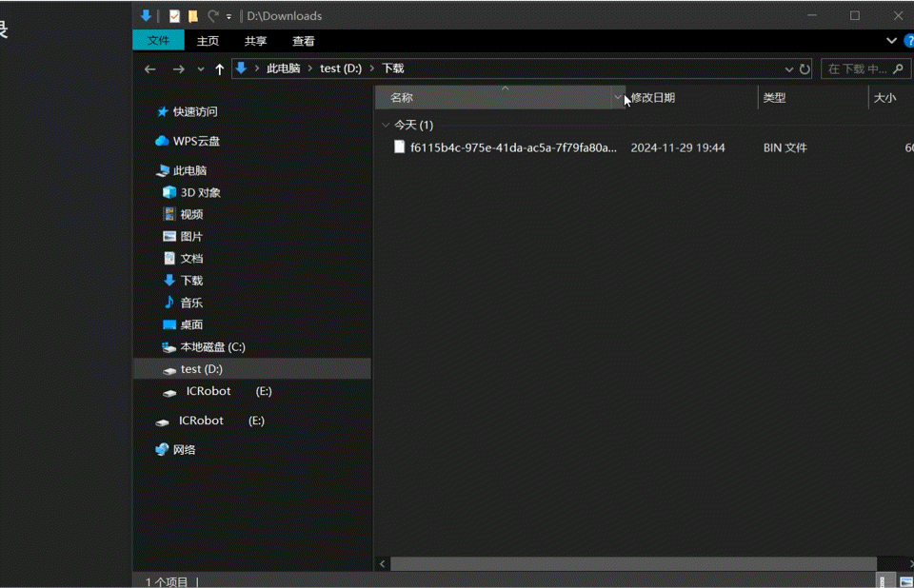The image size is (914, 588).
Task: Open the 音乐 folder in navigation pane
Action: (x=191, y=303)
